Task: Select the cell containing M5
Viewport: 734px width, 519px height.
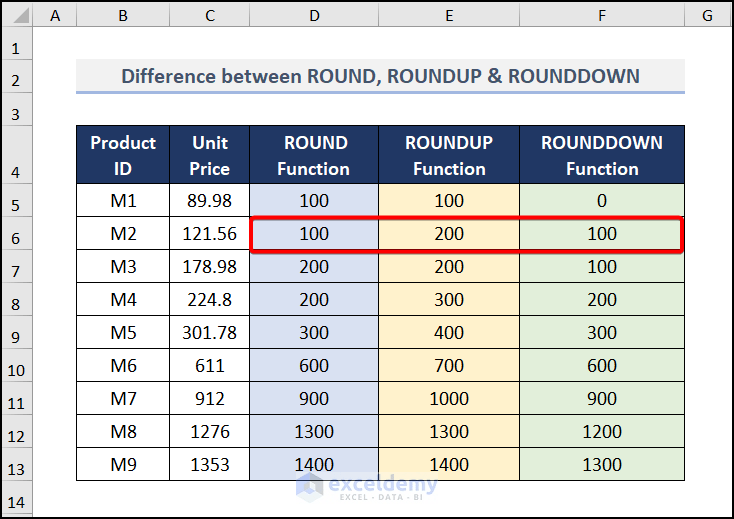Action: pyautogui.click(x=123, y=332)
